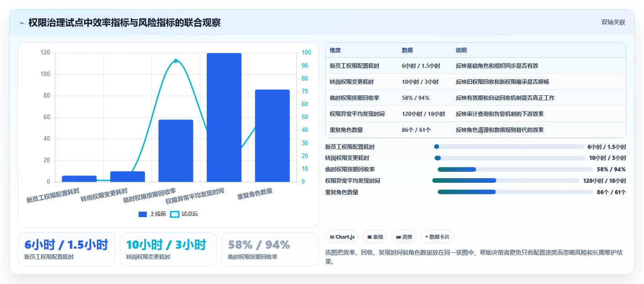Click the 临时权限按期回收率 table row label
The height and width of the screenshot is (284, 644).
tap(354, 98)
